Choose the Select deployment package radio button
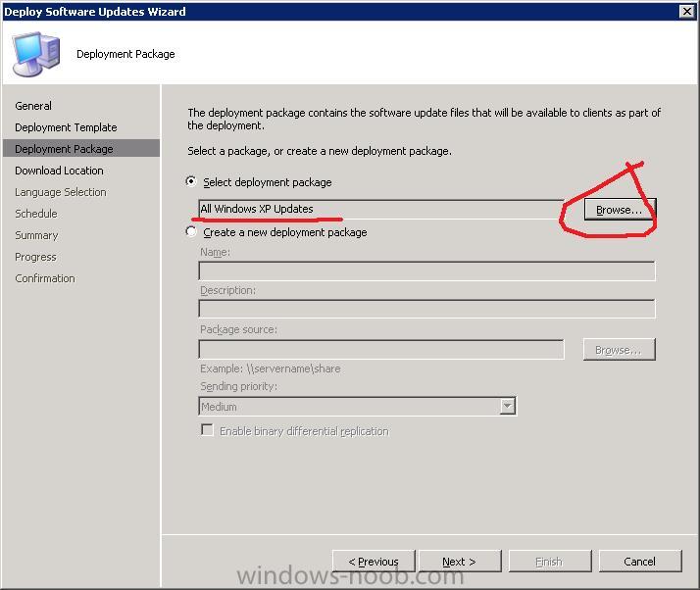The width and height of the screenshot is (700, 590). (x=191, y=181)
